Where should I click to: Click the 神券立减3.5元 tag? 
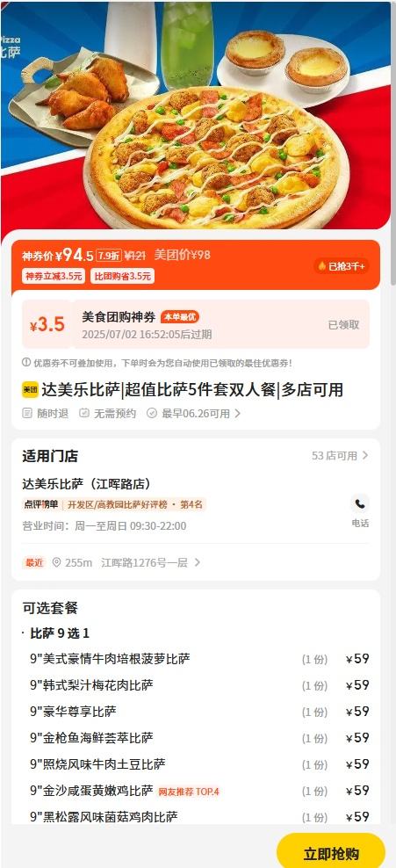[x=54, y=276]
